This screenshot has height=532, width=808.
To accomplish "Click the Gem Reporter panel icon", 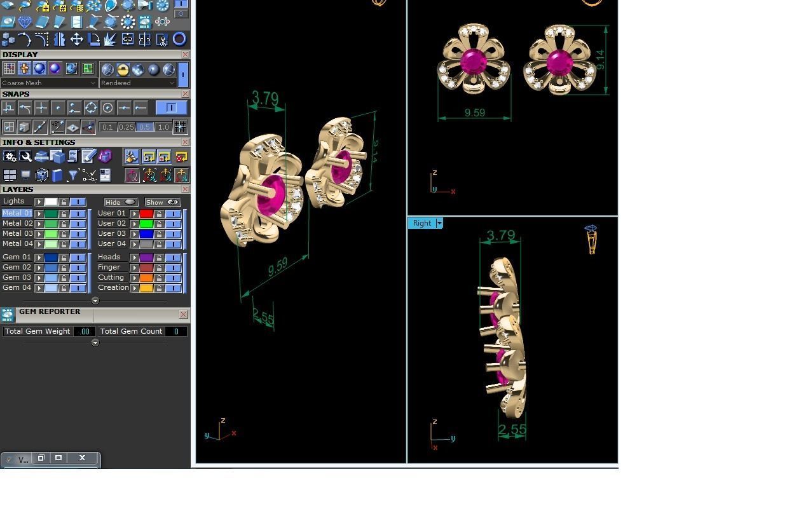I will tap(8, 315).
